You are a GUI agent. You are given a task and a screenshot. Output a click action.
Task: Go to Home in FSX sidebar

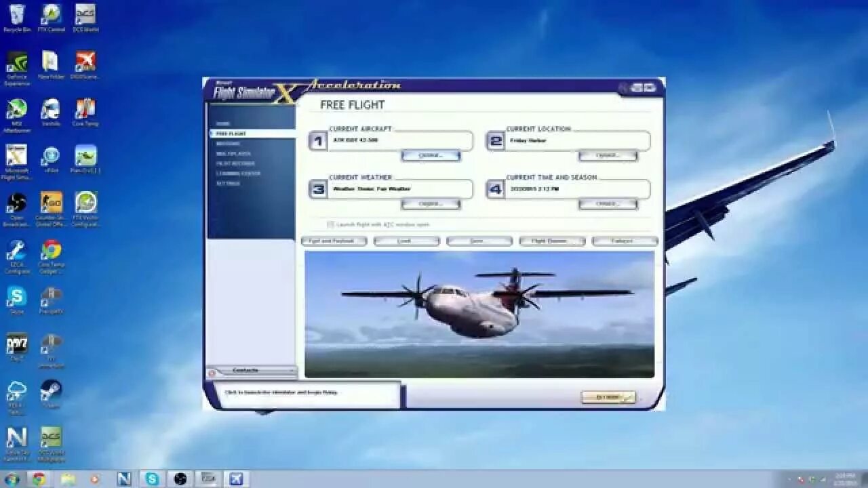click(222, 123)
